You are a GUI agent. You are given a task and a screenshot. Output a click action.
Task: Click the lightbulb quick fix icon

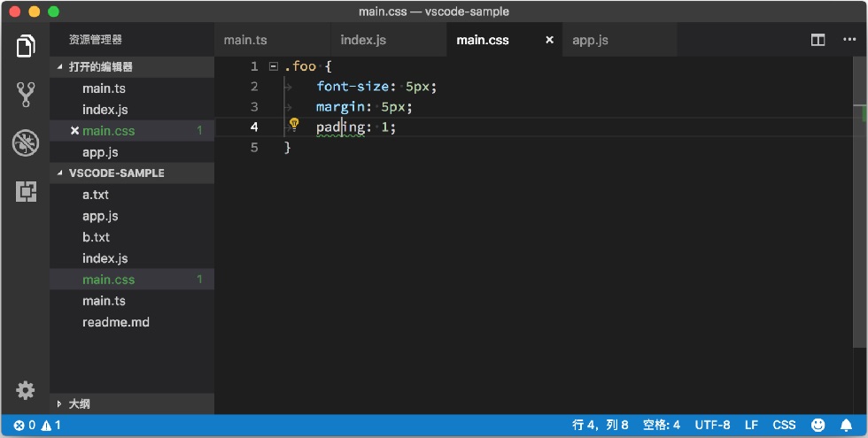click(x=294, y=124)
